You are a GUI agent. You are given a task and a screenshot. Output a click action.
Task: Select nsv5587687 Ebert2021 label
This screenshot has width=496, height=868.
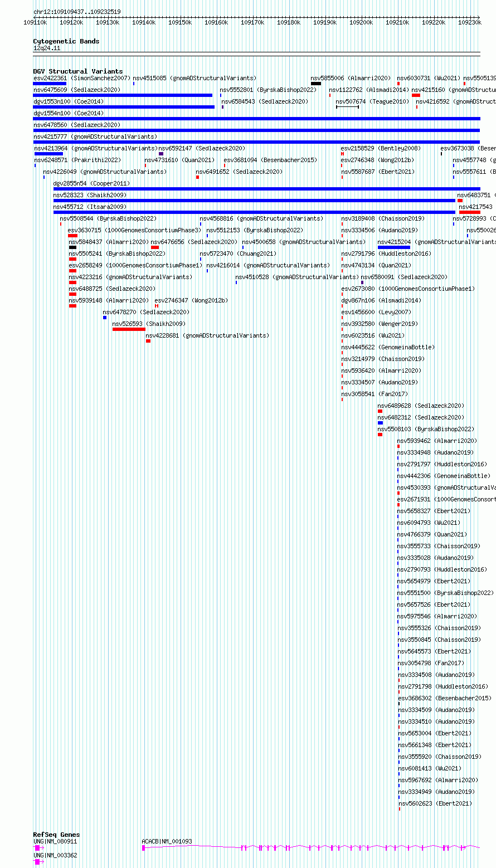[378, 172]
